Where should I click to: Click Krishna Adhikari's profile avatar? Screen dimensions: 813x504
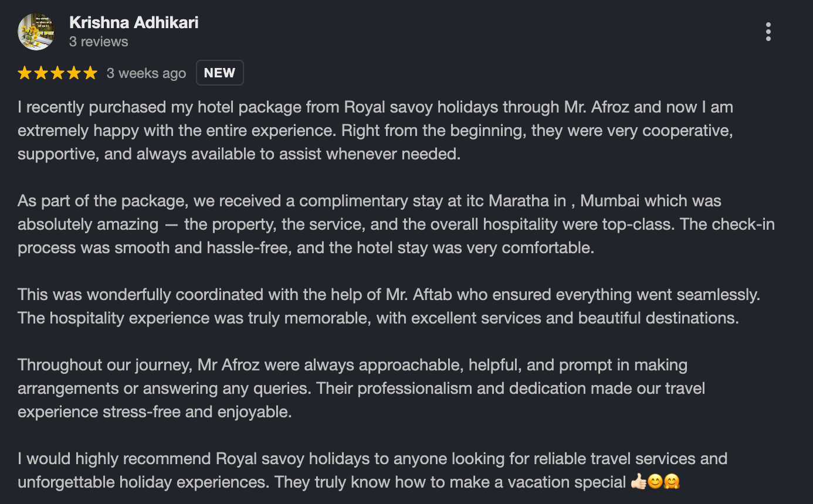[36, 32]
